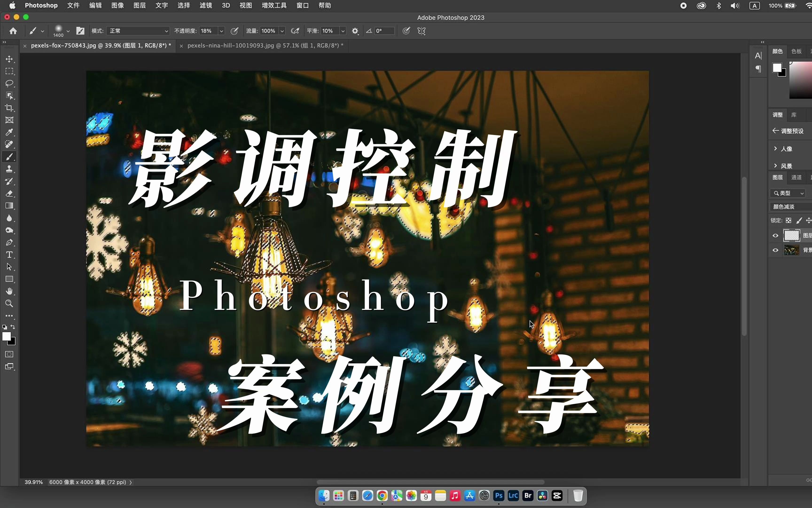Select the Rectangle shape tool
The width and height of the screenshot is (812, 508).
point(9,279)
